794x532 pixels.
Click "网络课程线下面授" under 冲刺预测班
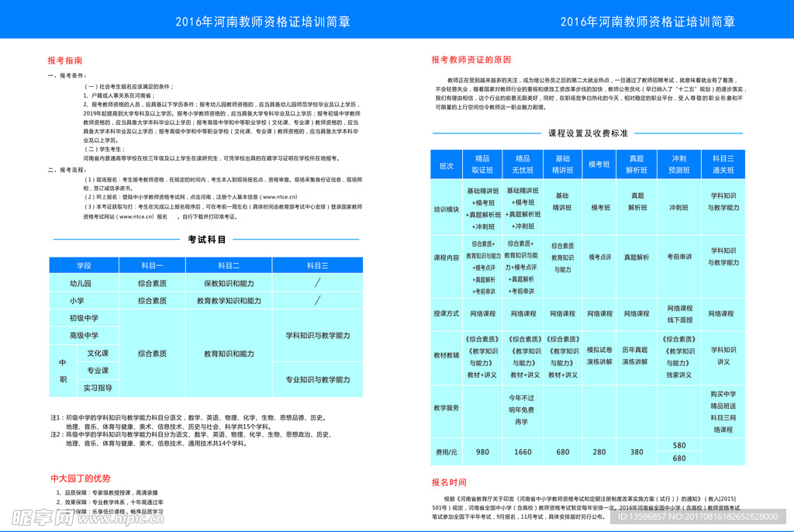[679, 313]
